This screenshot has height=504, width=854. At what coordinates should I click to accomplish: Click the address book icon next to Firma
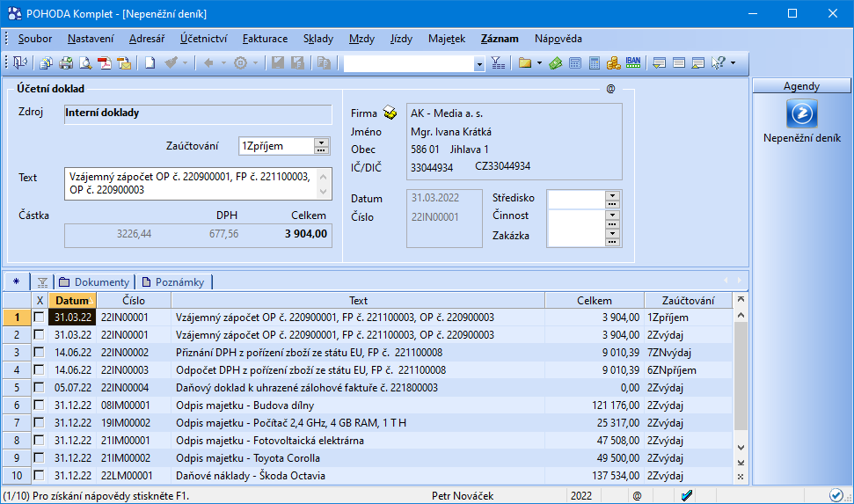pos(390,113)
